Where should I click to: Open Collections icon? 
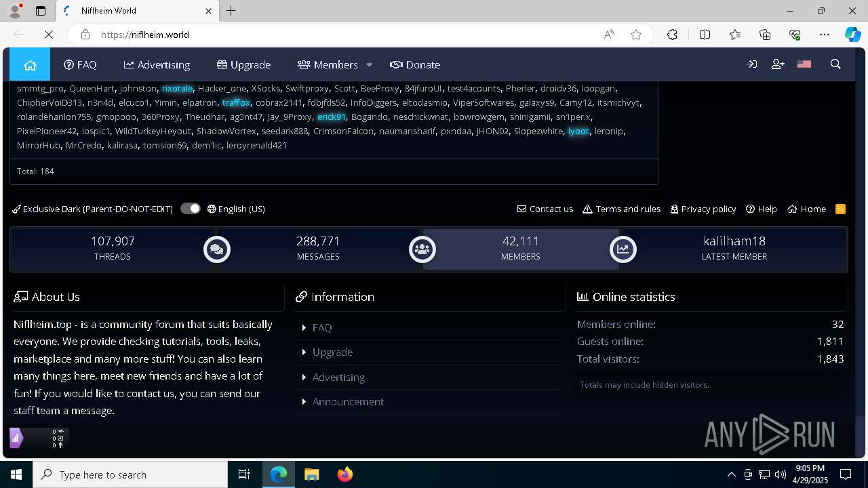tap(765, 35)
